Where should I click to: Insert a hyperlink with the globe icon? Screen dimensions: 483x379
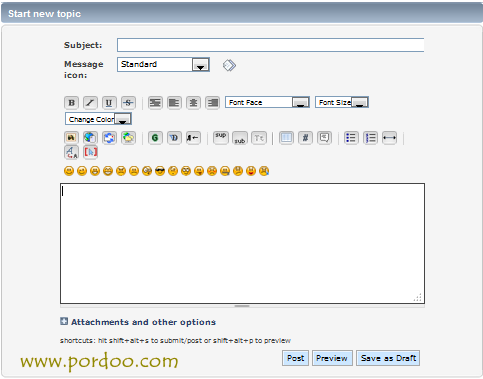tap(90, 138)
